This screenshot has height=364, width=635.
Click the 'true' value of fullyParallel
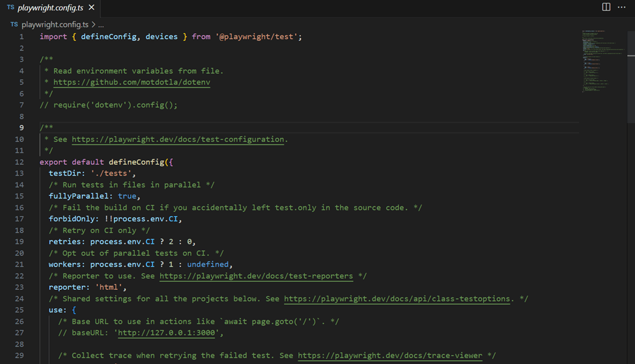click(x=127, y=196)
